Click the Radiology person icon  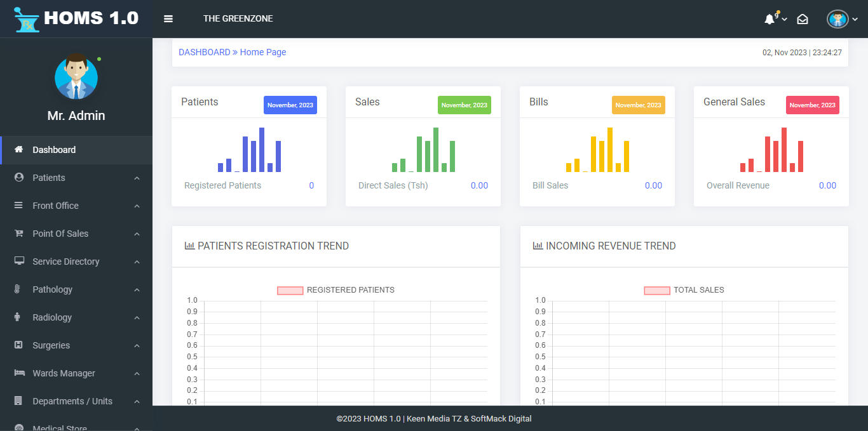pos(18,317)
